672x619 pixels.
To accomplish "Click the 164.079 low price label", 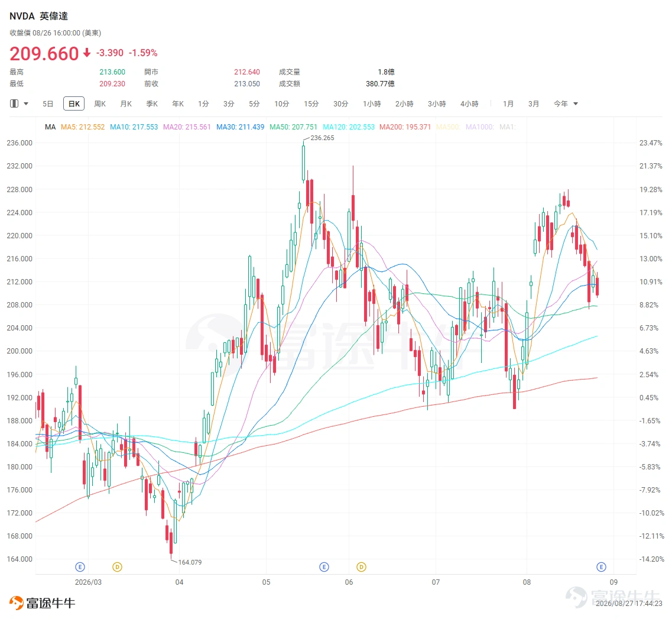I will 190,562.
